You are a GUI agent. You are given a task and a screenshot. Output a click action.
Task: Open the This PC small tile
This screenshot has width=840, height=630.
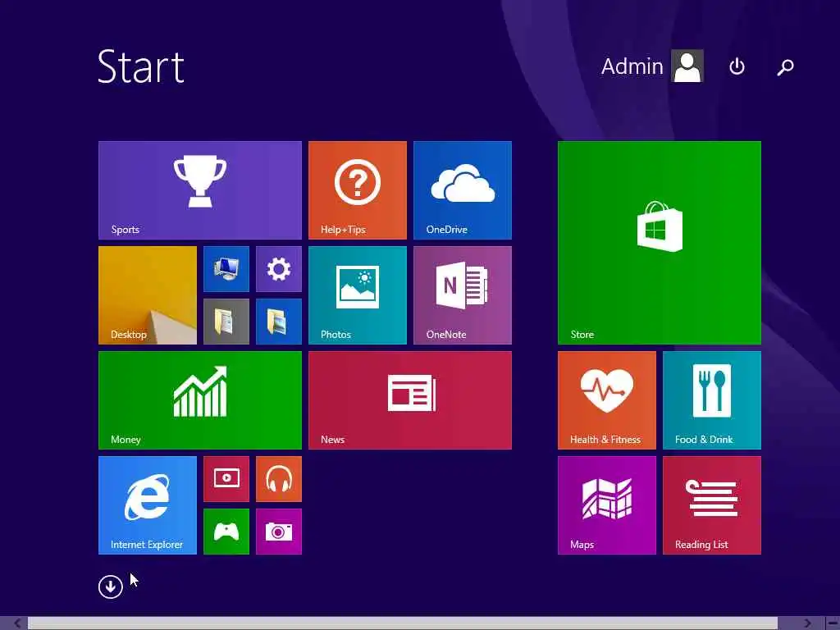point(226,269)
